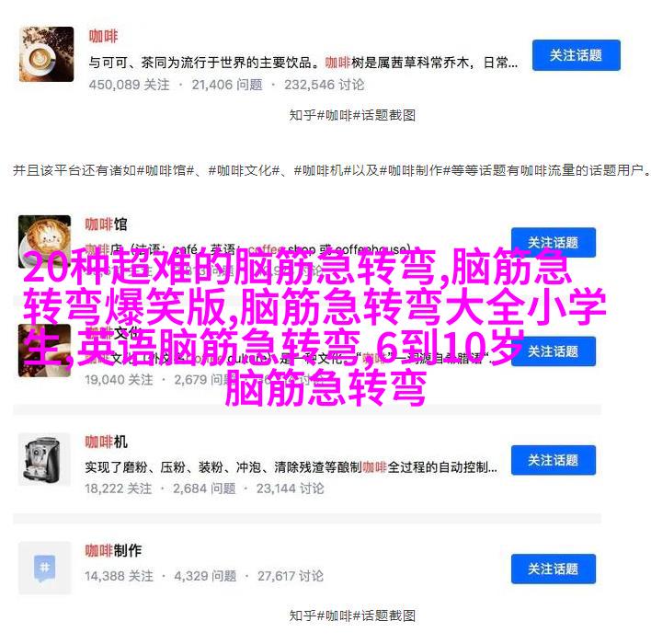The image size is (651, 644).
Task: Open the 咖啡 topic title link
Action: click(103, 36)
